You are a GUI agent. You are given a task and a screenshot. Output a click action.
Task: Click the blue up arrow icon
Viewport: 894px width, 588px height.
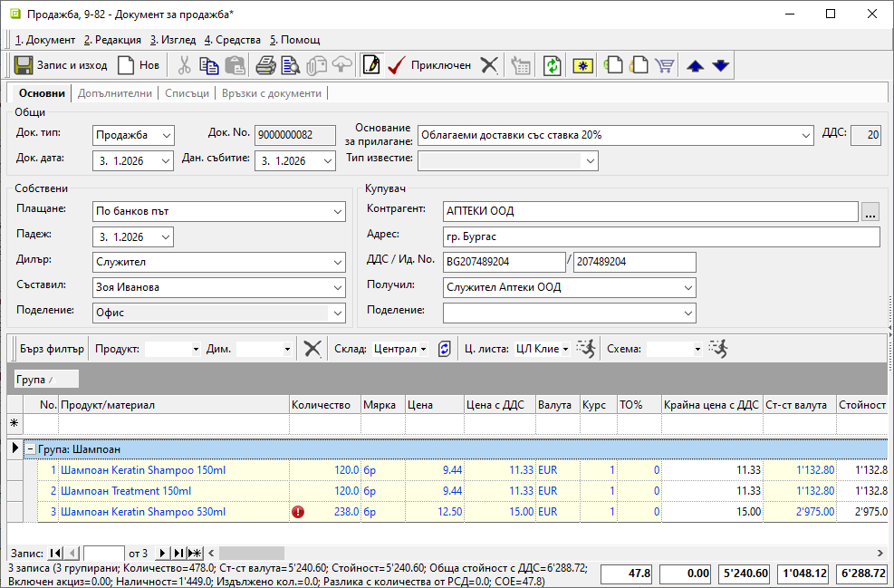click(x=695, y=65)
